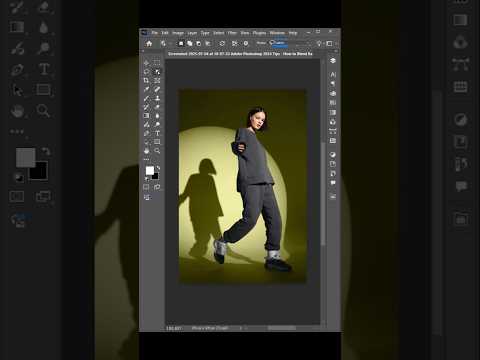Open the File menu

coord(155,33)
